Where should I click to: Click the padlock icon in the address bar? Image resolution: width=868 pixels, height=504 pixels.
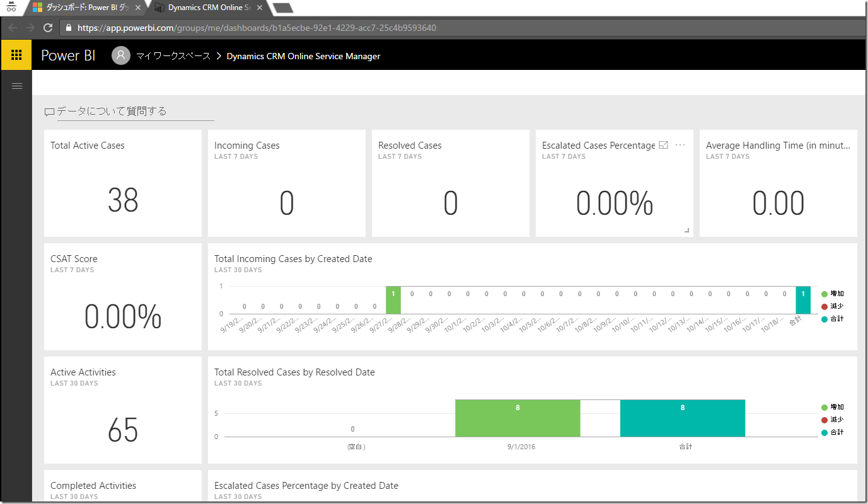[69, 28]
